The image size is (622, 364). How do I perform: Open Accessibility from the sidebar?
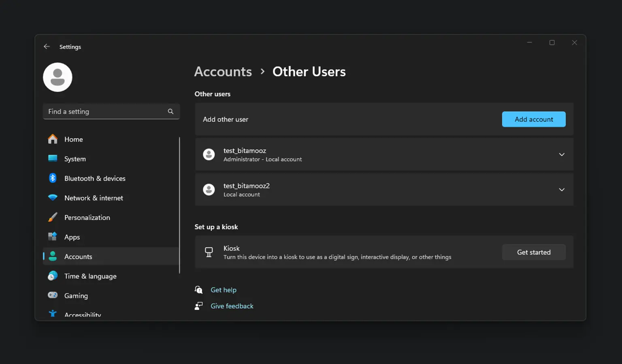83,315
